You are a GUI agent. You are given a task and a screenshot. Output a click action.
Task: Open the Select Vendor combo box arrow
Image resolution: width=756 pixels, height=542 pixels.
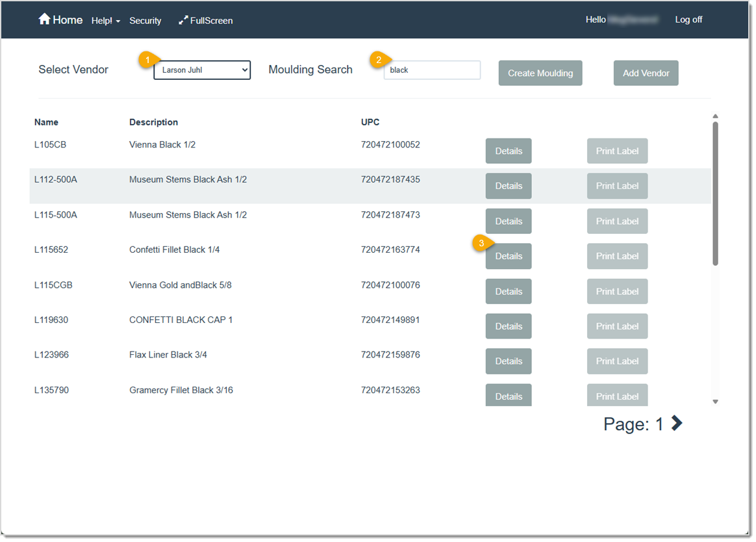[x=246, y=70]
